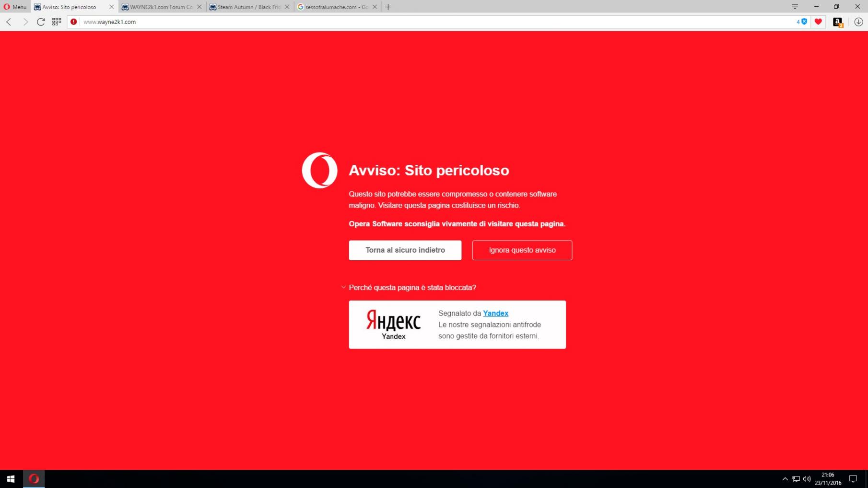
Task: Reload the current page
Action: 41,22
